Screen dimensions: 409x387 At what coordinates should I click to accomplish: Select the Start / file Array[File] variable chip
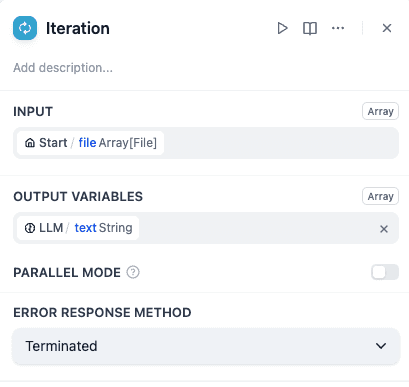pyautogui.click(x=90, y=143)
